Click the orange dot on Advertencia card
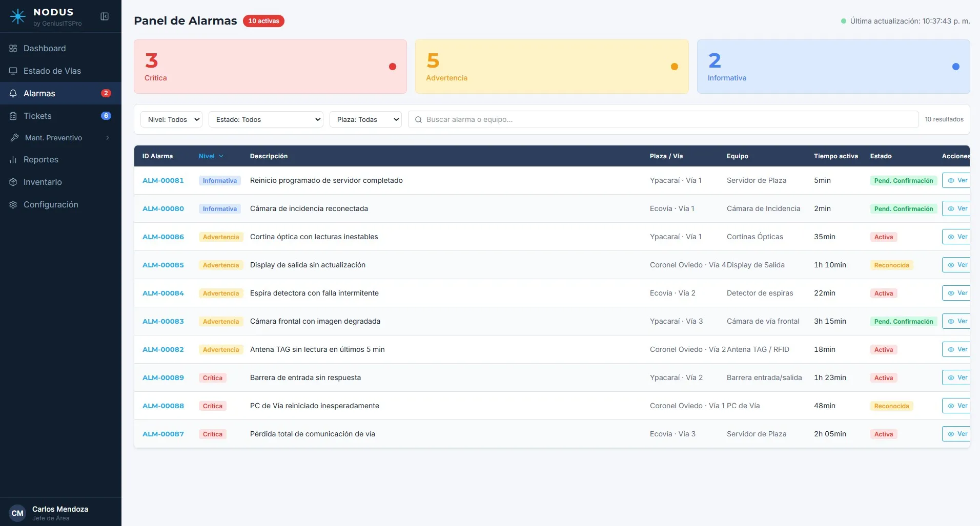This screenshot has width=980, height=526. [x=675, y=67]
